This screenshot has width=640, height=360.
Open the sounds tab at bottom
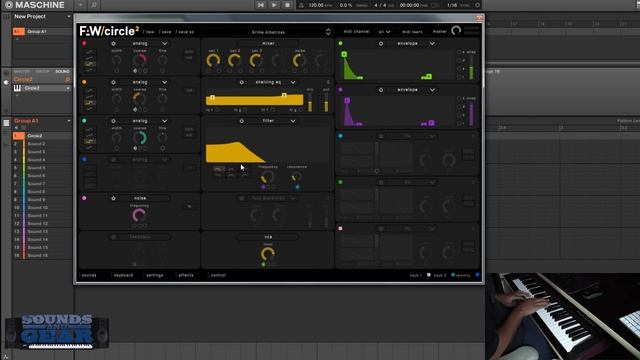[x=89, y=276]
